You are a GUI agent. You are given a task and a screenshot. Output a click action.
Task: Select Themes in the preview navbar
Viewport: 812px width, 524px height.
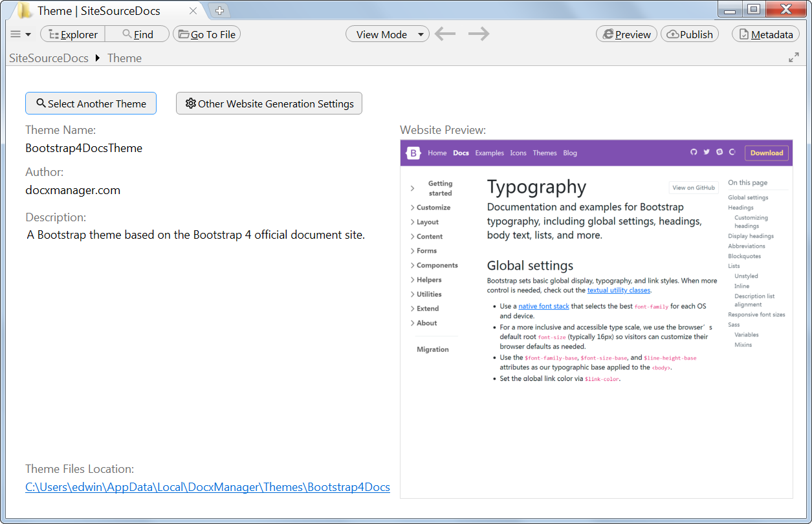click(545, 153)
